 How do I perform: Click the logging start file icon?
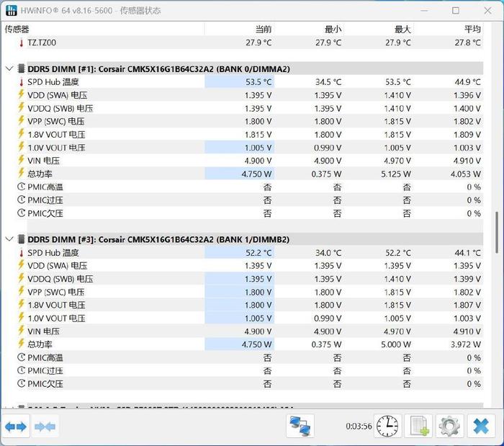[x=420, y=426]
